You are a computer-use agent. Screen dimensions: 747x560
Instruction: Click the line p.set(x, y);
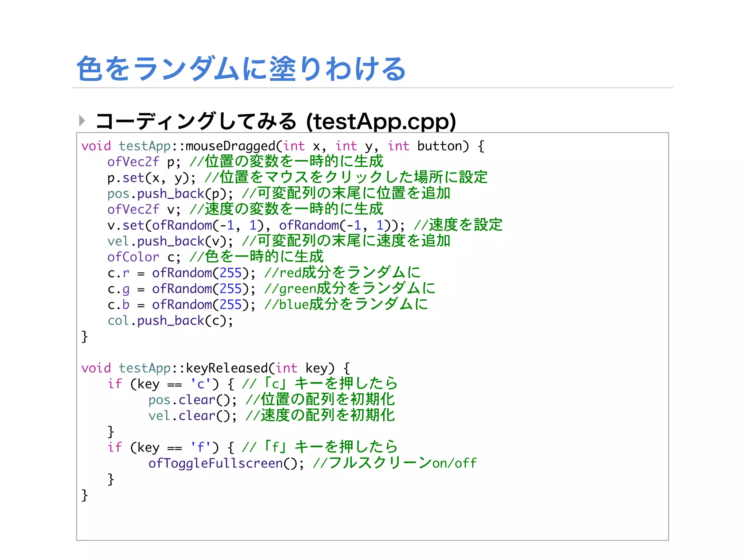(297, 178)
